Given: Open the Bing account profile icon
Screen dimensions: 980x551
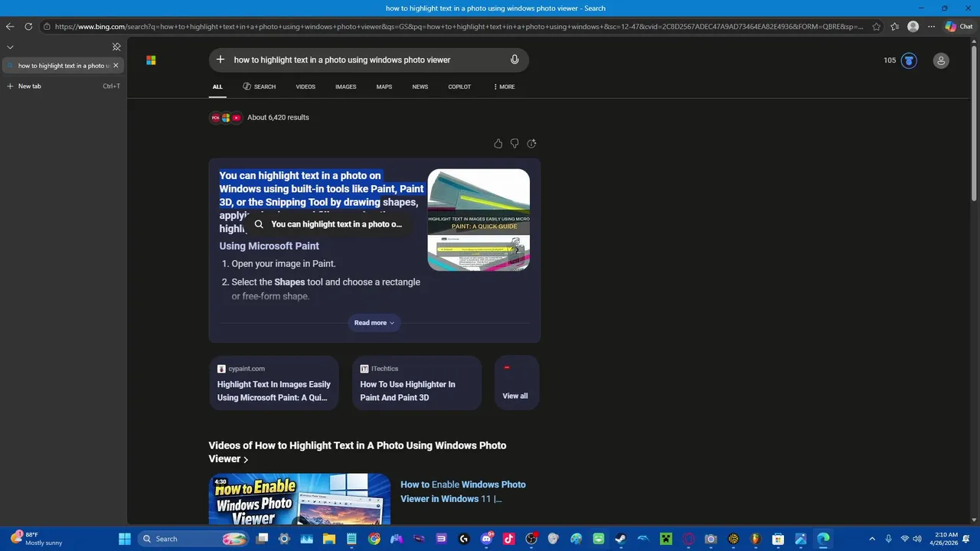Looking at the screenshot, I should coord(941,60).
